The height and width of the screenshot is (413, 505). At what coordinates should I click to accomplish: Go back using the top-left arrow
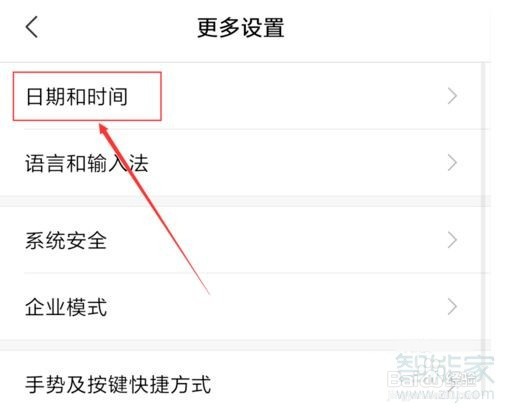[32, 27]
